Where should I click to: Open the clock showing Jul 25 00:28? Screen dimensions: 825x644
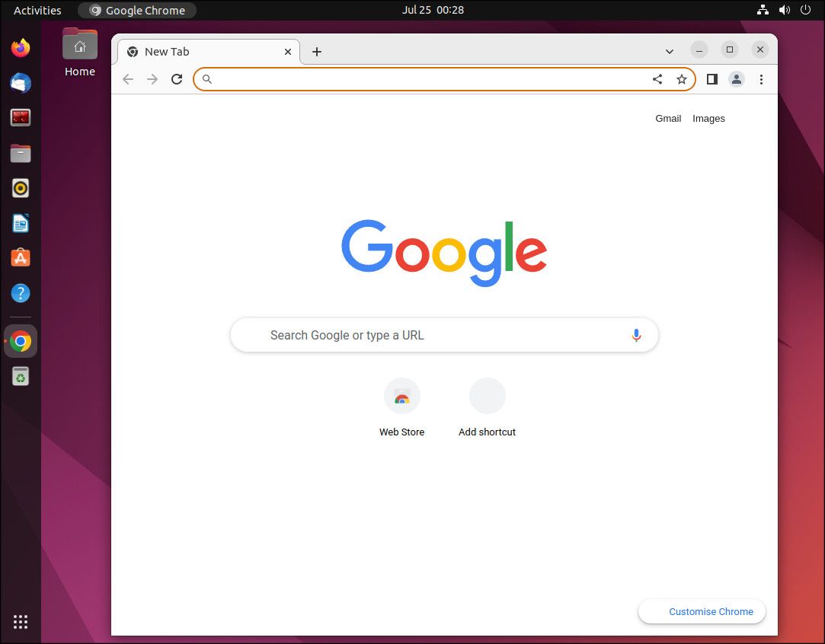(433, 10)
